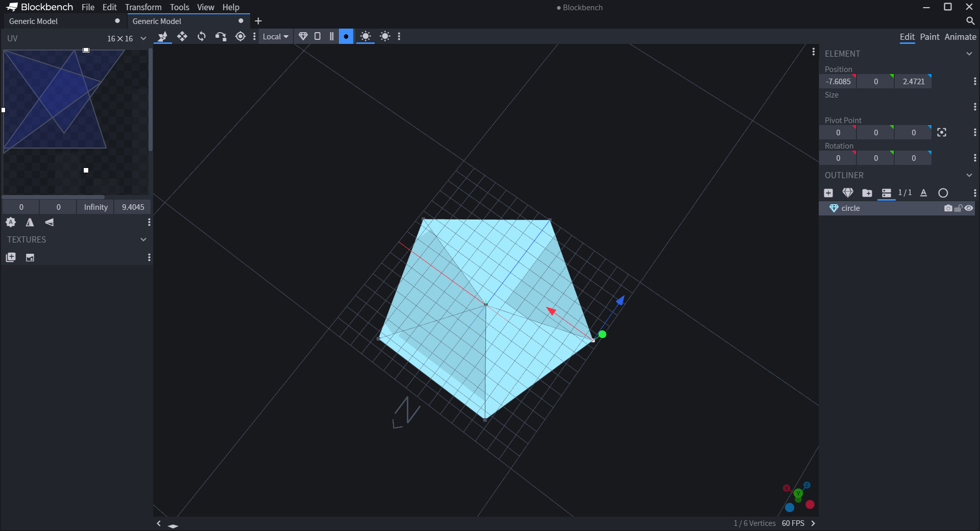Open the Local transform space dropdown
Image resolution: width=980 pixels, height=531 pixels.
pos(276,36)
